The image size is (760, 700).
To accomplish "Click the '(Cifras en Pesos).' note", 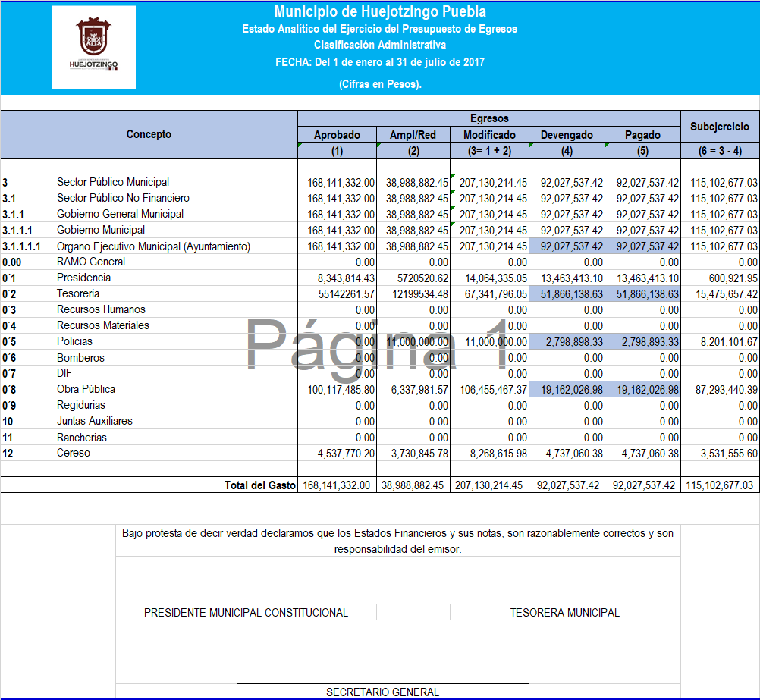I will [x=380, y=84].
